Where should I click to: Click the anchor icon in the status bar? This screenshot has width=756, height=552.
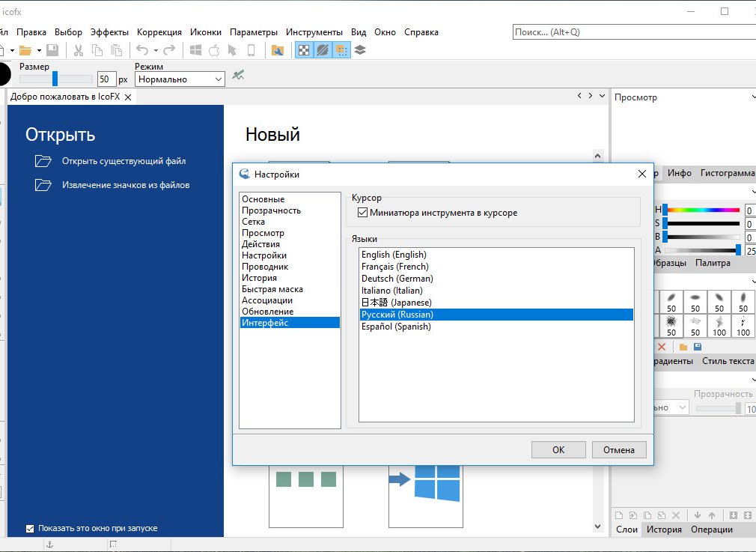[49, 545]
